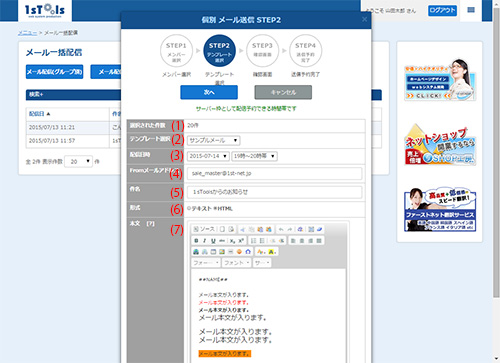Click the Unlink icon in editor toolbar

pos(205,252)
